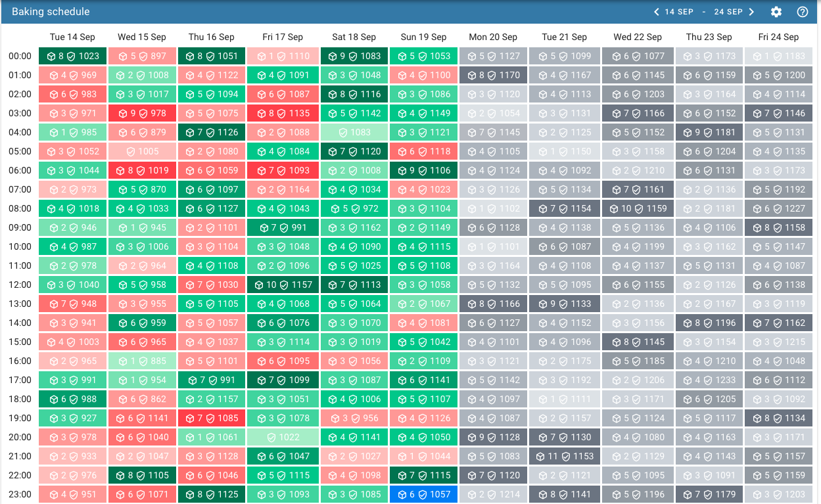Open the cell showing only 1005

pos(142,152)
